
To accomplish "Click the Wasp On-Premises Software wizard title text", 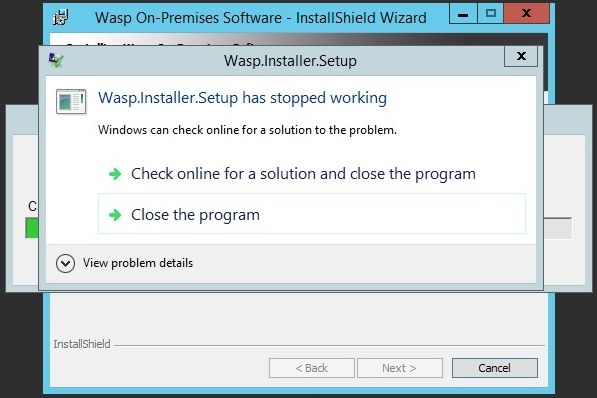I will pyautogui.click(x=260, y=18).
